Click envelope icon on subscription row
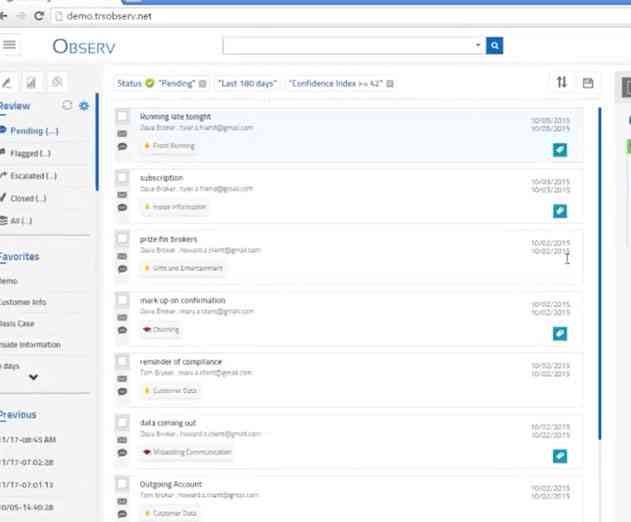 pos(122,195)
